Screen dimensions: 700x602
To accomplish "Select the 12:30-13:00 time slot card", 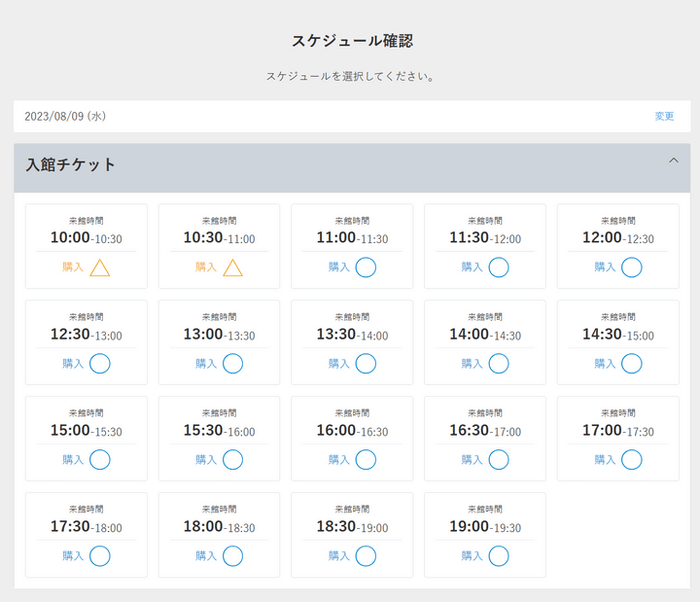I will 87,335.
